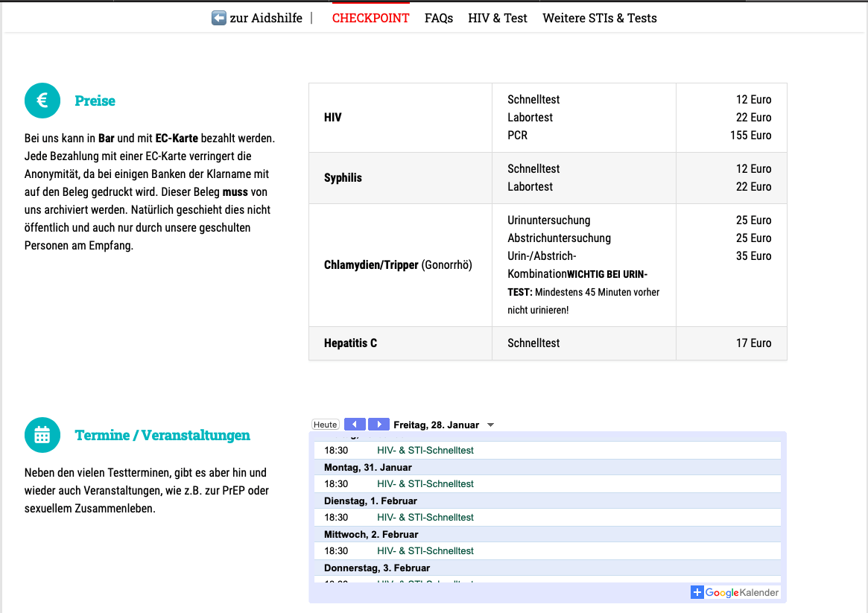Open the FAQs menu item
This screenshot has height=613, width=868.
[x=438, y=19]
